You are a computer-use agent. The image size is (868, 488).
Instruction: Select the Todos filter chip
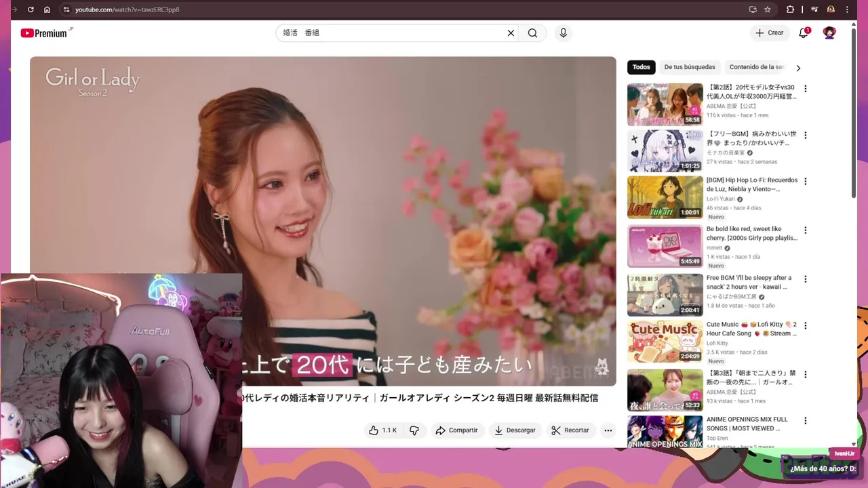click(x=642, y=67)
